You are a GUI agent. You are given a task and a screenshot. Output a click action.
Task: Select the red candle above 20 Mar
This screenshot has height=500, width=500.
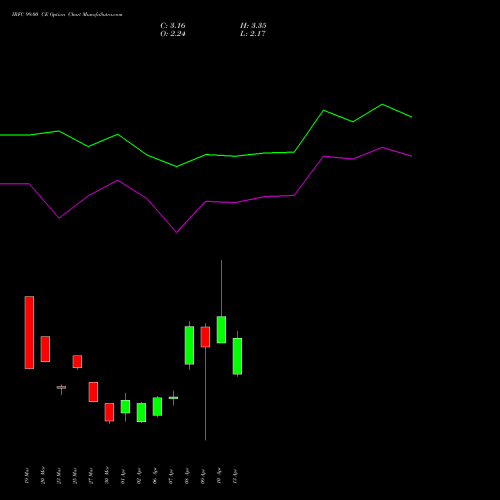45,349
